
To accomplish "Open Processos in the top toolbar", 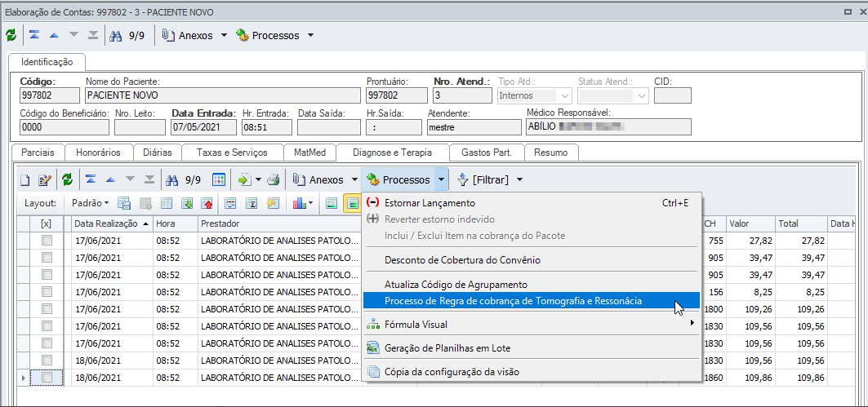I will (268, 35).
